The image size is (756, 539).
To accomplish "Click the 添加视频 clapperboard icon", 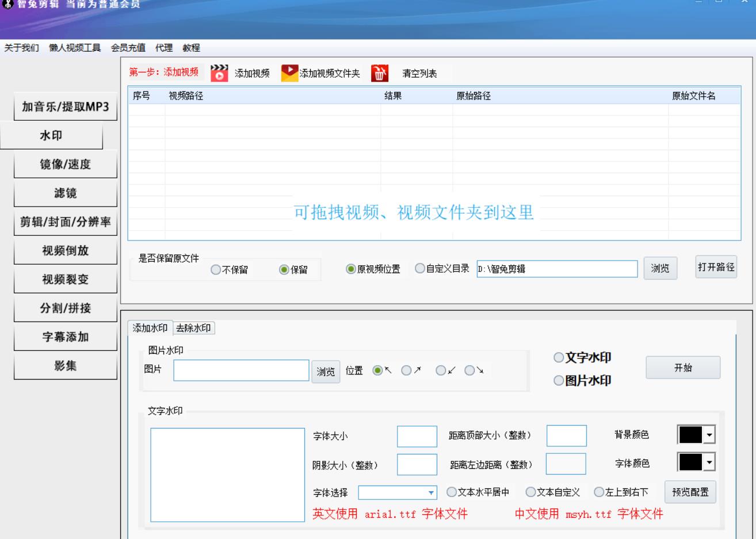I will (219, 73).
